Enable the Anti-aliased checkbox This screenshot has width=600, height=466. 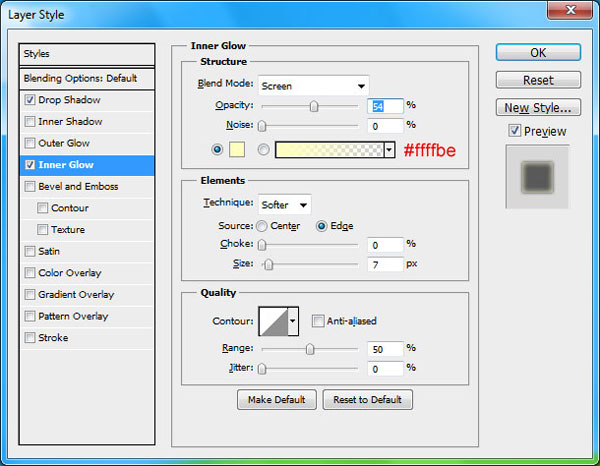[x=318, y=321]
